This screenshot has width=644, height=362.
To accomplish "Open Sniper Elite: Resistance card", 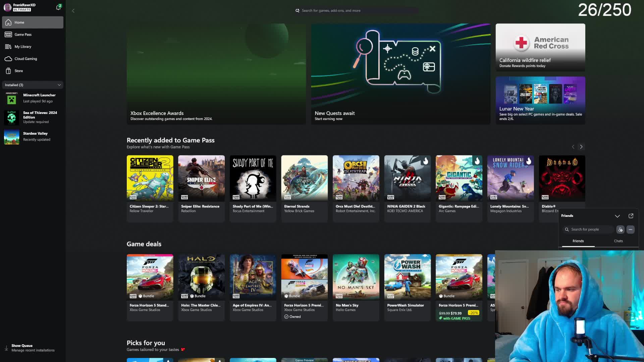I will 201,188.
